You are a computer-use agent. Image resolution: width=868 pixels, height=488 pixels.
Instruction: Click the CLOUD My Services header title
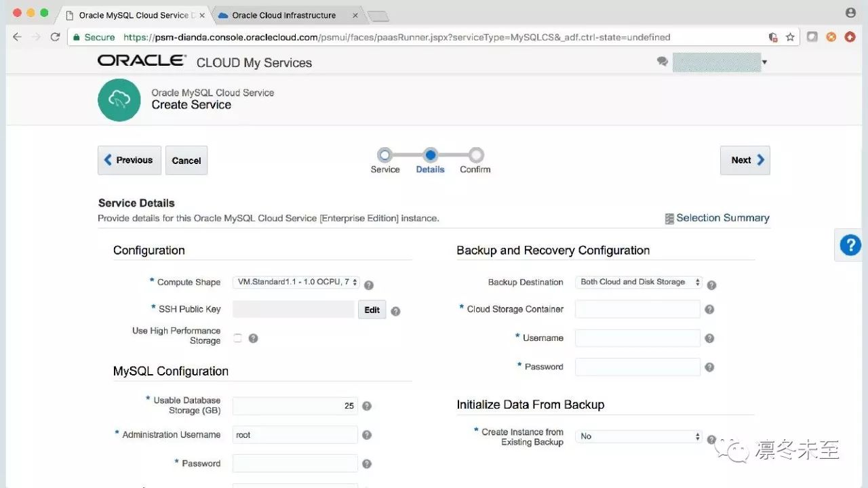254,62
